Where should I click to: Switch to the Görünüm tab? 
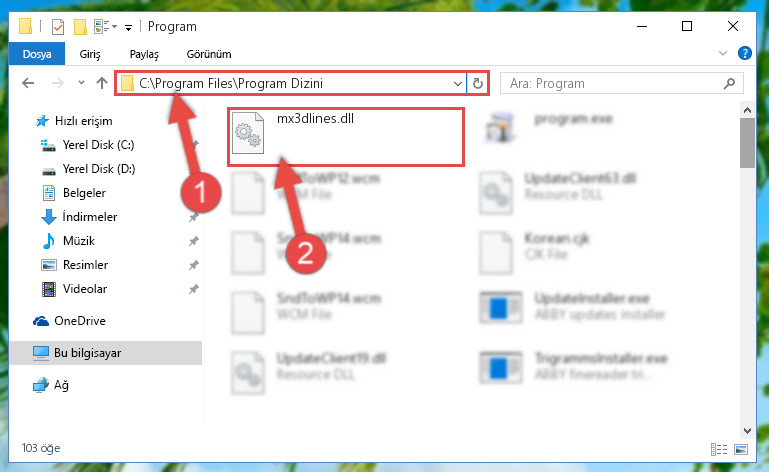(209, 54)
